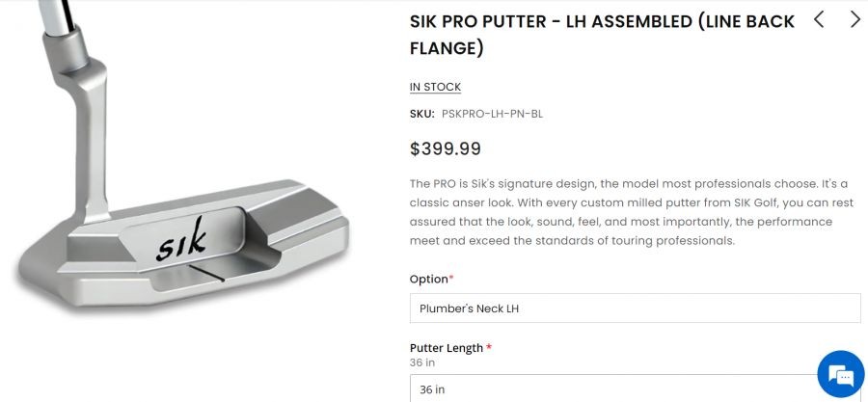Go to the previous product arrow

[819, 19]
